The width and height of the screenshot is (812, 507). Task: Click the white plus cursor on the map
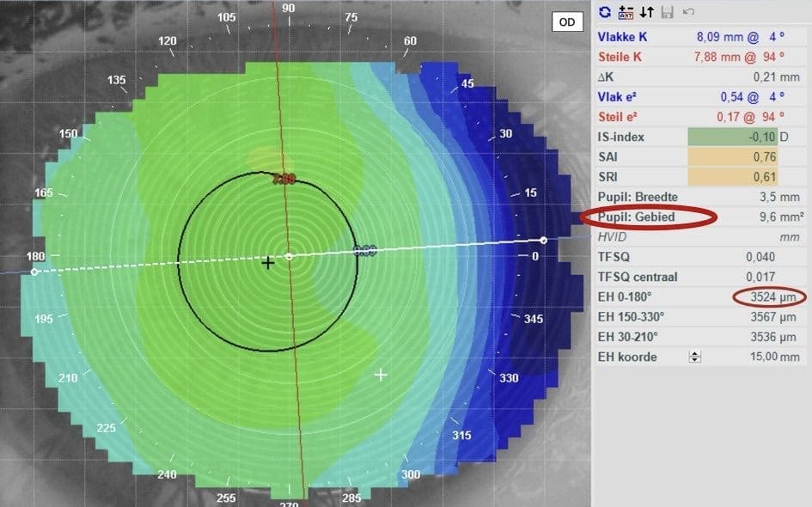click(382, 375)
